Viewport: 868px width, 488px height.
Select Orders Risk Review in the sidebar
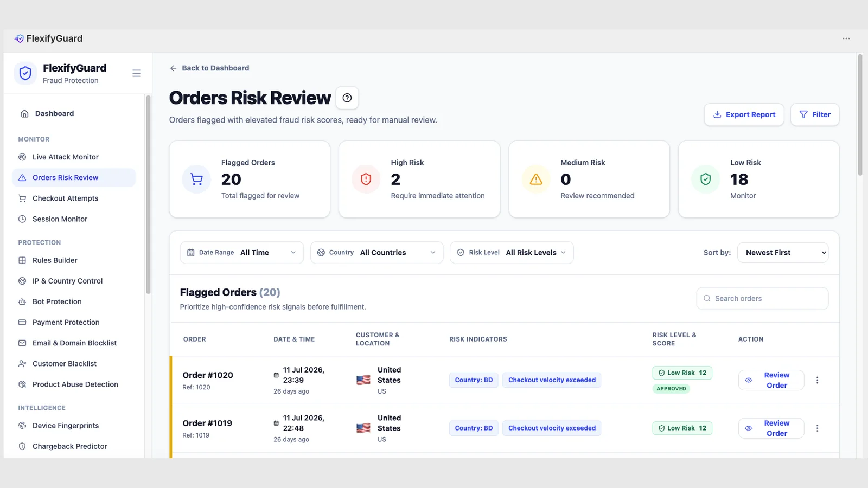click(74, 178)
